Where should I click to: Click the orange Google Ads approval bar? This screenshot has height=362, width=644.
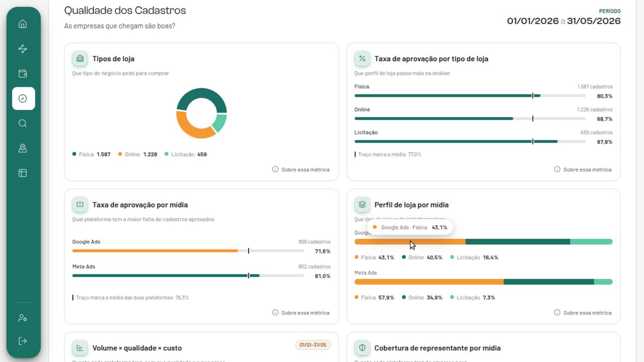coord(155,251)
